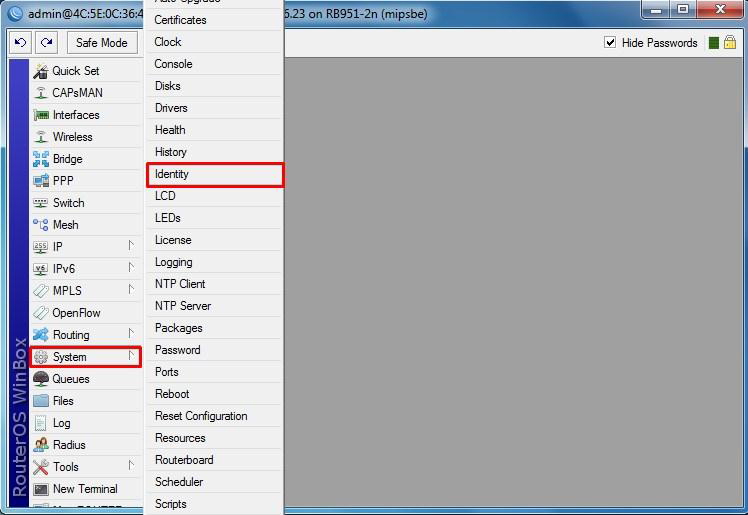The image size is (748, 515).
Task: Click the padlock icon at top right
Action: [730, 42]
